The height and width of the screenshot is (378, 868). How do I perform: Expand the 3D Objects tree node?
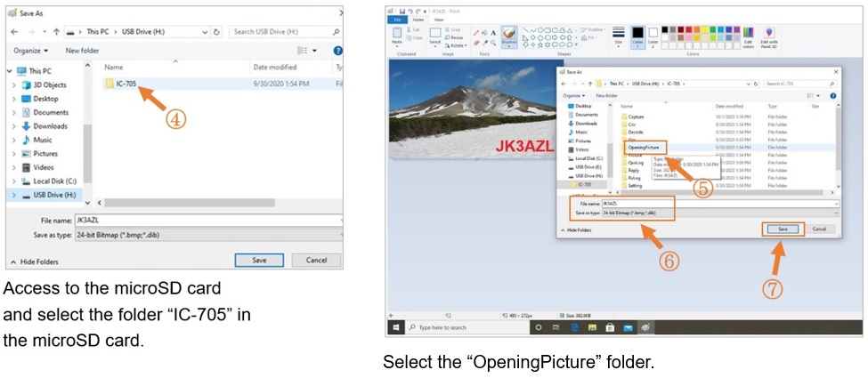point(14,85)
